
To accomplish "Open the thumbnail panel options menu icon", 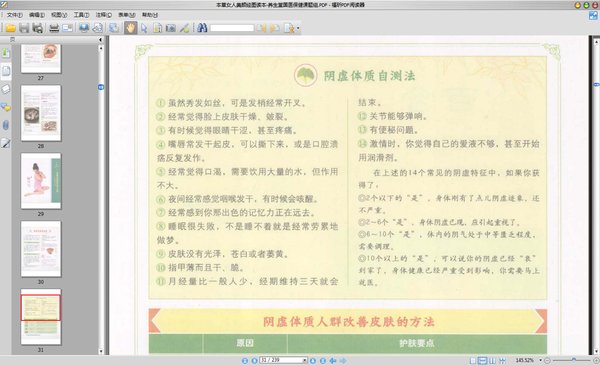I will [12, 39].
